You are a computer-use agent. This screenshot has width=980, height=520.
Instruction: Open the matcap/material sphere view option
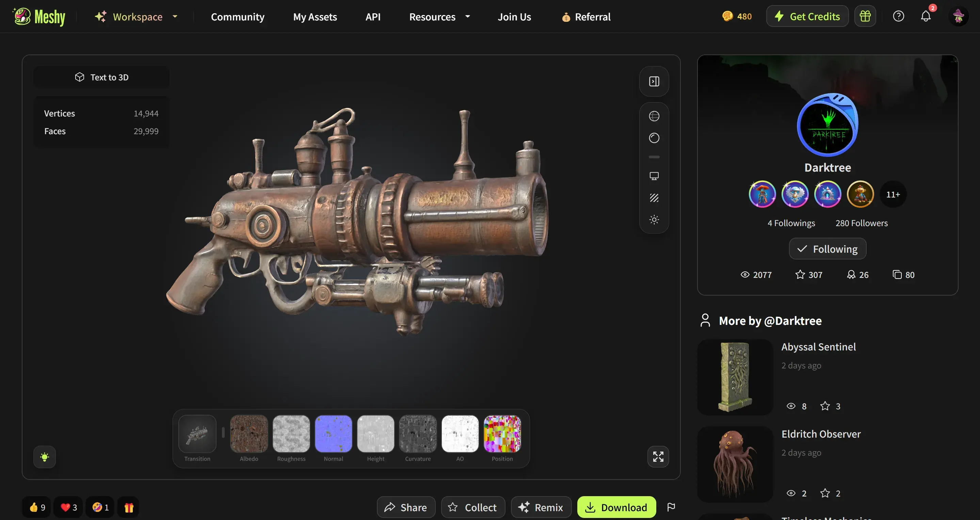[x=654, y=138]
